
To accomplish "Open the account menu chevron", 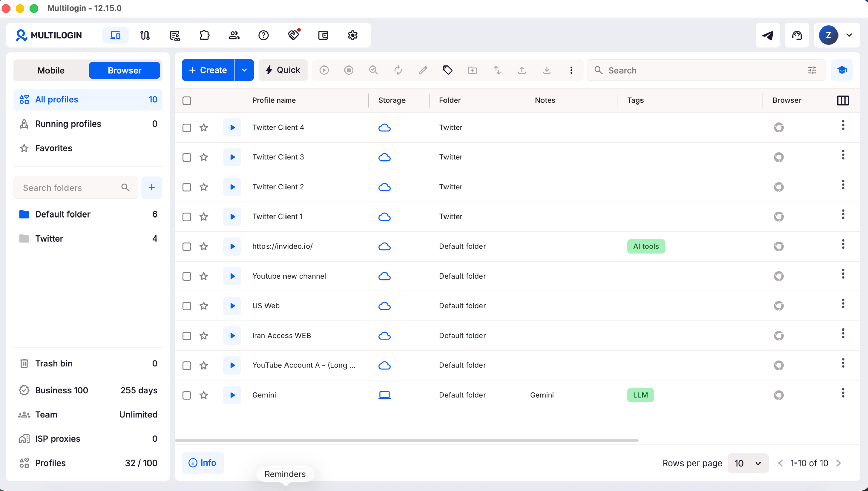I will tap(849, 35).
